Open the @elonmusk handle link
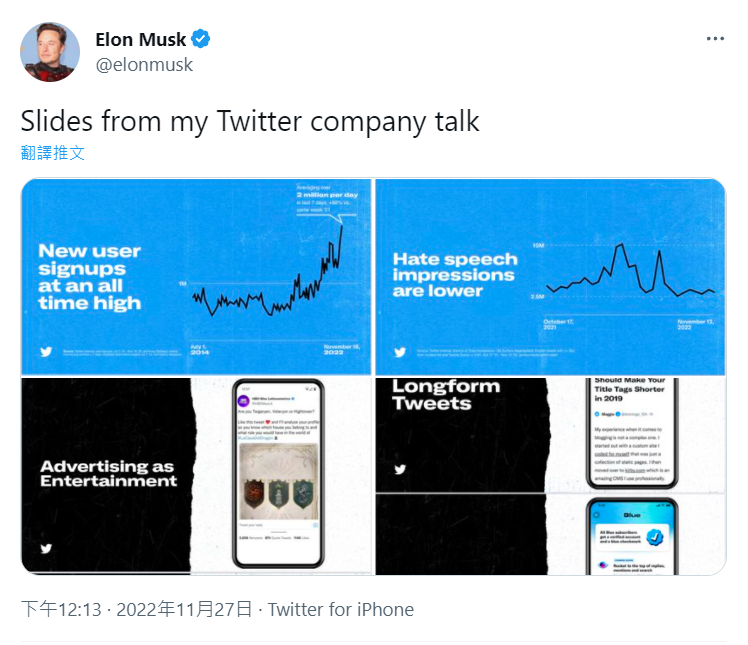This screenshot has height=645, width=748. [144, 65]
